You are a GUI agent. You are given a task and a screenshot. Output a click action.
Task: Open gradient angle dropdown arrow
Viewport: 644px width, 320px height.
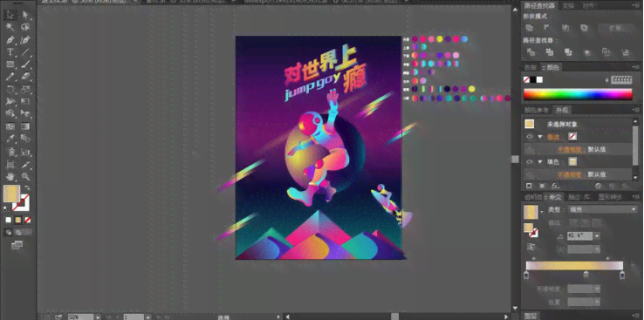[597, 236]
